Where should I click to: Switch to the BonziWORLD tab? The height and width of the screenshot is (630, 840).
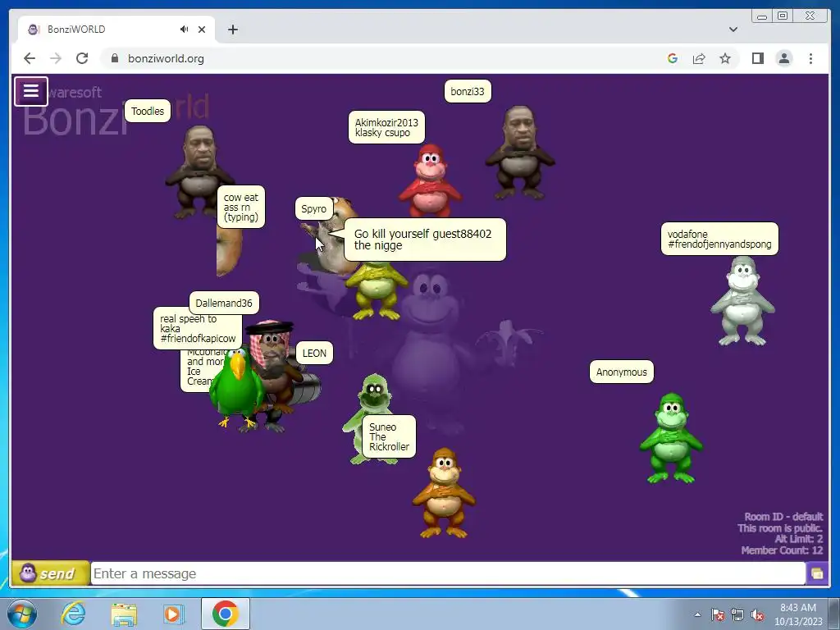(x=116, y=30)
